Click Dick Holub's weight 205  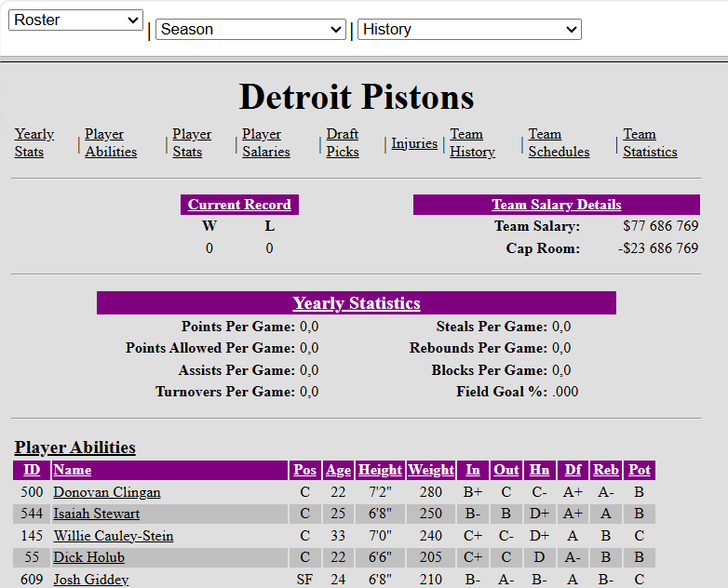tap(431, 557)
